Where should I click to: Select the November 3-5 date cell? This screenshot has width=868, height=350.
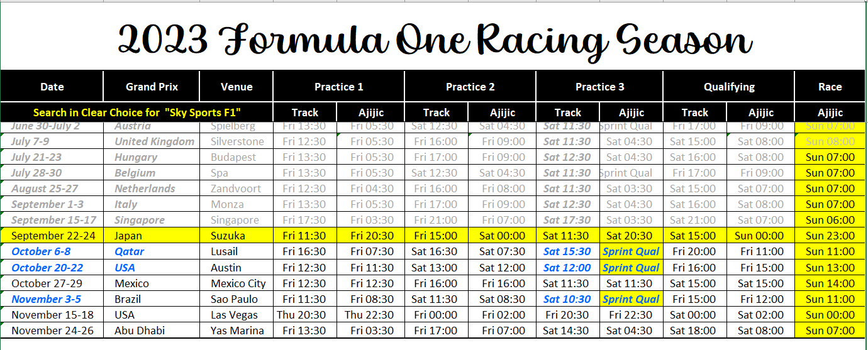[x=52, y=299]
